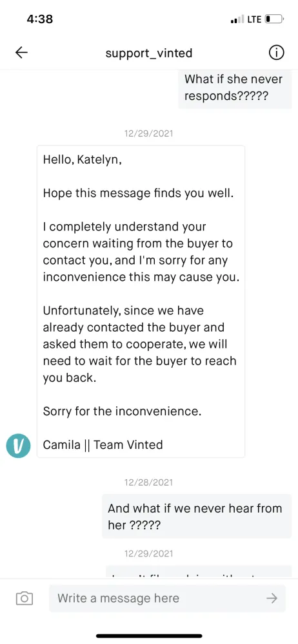Tap the battery status icon
The height and width of the screenshot is (644, 298).
(275, 19)
